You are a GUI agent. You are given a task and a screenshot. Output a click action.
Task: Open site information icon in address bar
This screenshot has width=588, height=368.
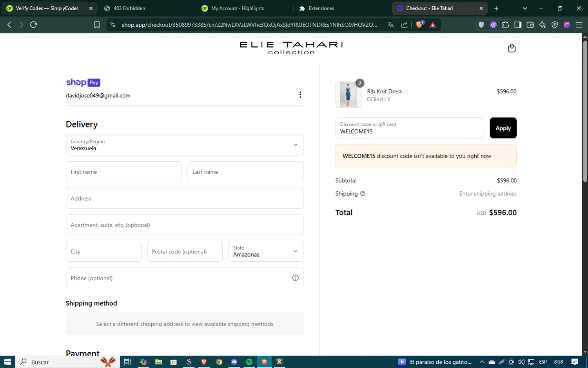pyautogui.click(x=113, y=25)
